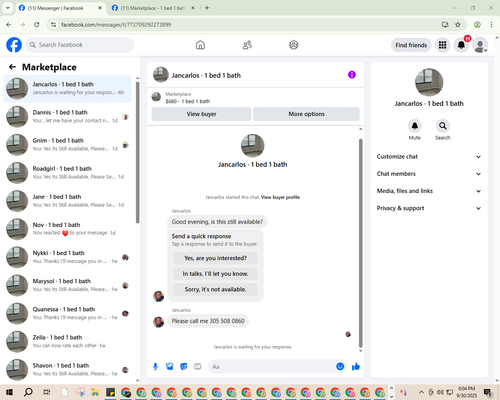Click the conversation list scrollbar
This screenshot has height=400, width=500.
137,152
